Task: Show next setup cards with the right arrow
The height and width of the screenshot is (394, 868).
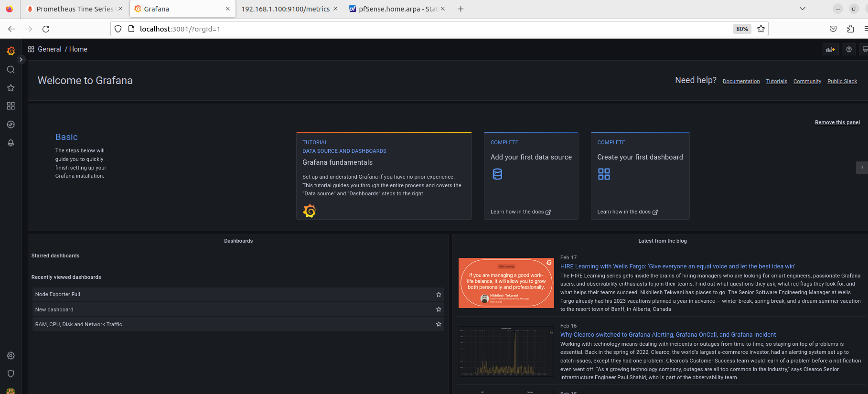Action: coord(862,168)
